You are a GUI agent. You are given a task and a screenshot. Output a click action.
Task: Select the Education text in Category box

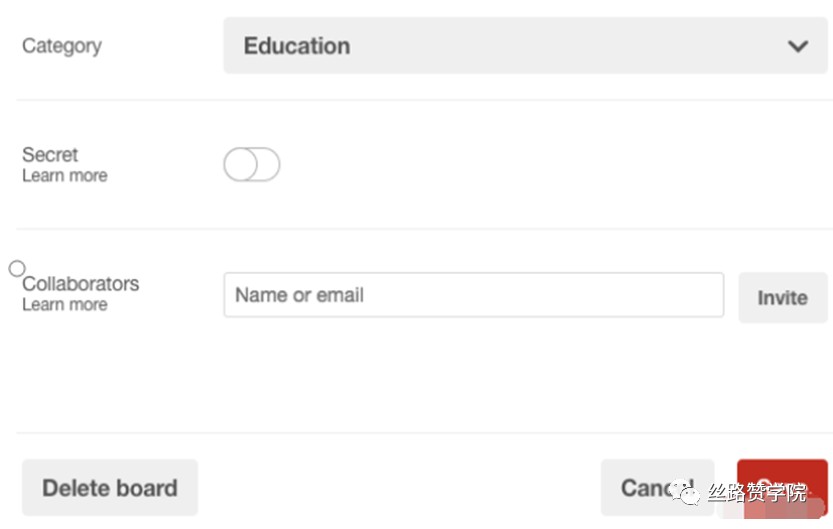click(x=297, y=46)
